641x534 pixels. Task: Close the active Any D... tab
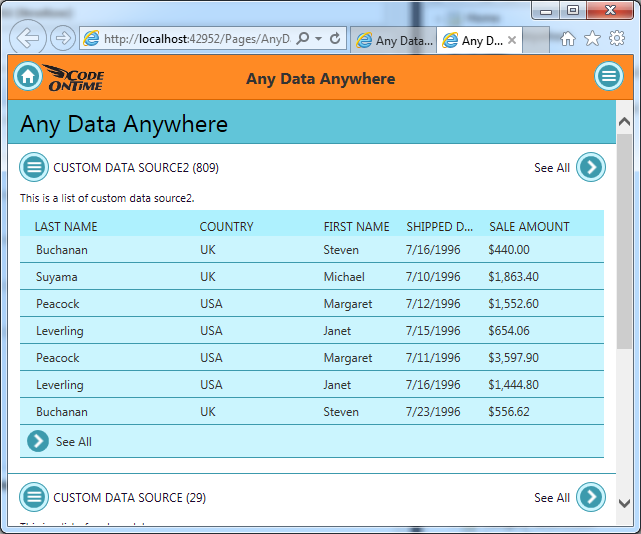click(x=512, y=40)
